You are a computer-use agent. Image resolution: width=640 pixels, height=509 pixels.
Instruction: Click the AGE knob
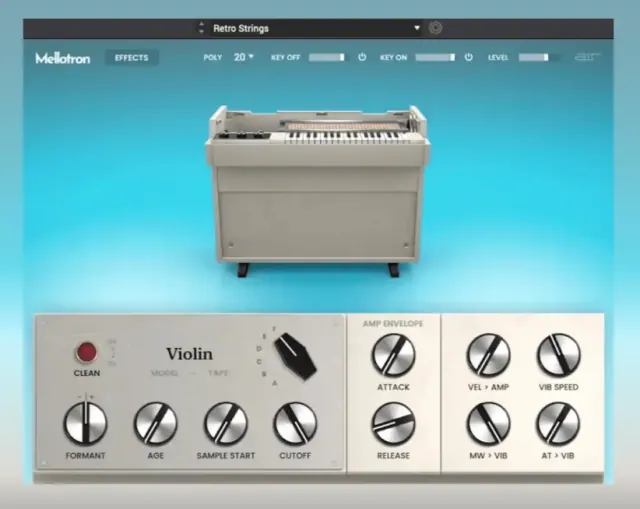[156, 423]
